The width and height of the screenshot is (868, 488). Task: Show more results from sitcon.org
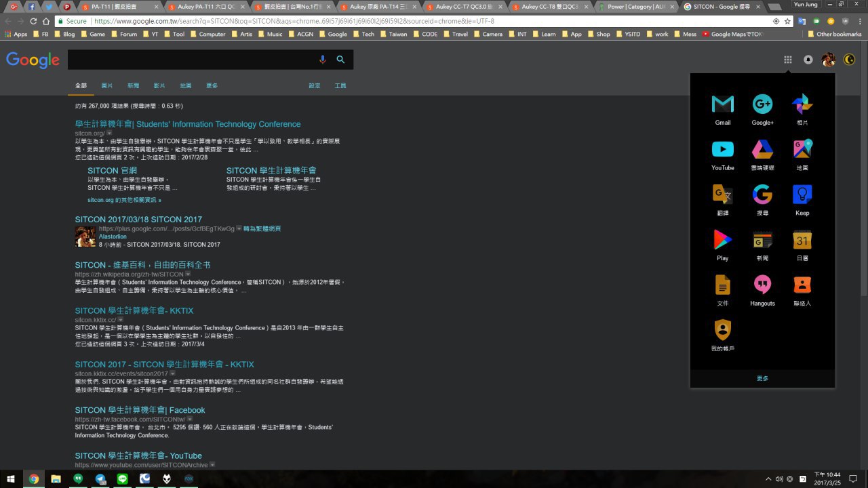click(x=124, y=201)
